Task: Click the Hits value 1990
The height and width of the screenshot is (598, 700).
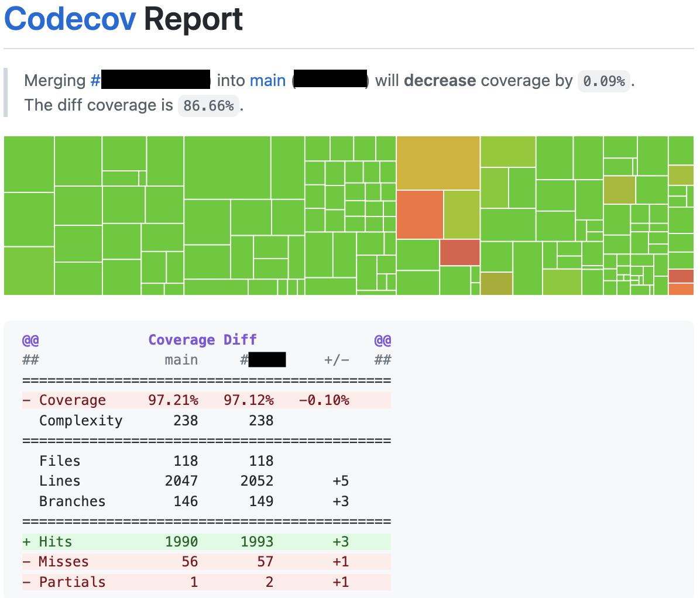Action: [x=181, y=541]
